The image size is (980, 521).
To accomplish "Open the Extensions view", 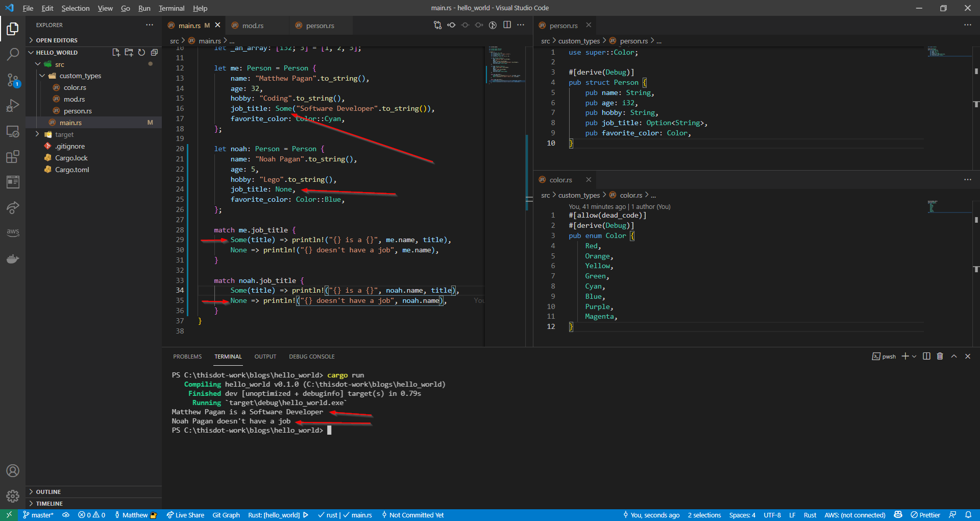I will coord(13,157).
